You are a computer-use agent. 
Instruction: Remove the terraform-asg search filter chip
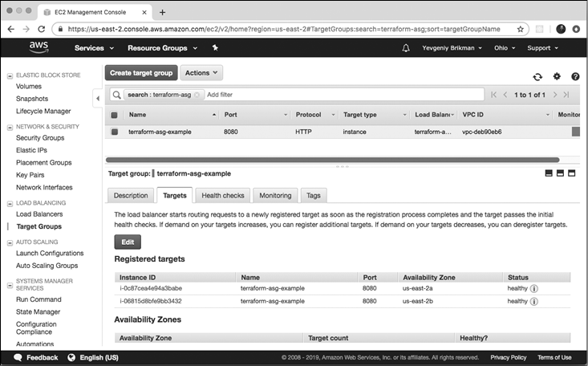(x=197, y=95)
